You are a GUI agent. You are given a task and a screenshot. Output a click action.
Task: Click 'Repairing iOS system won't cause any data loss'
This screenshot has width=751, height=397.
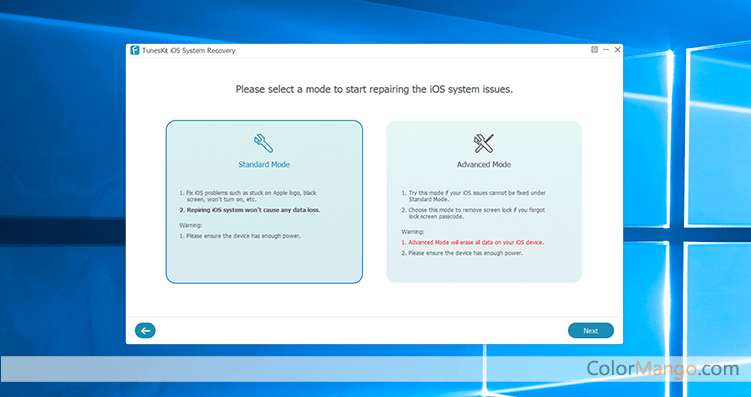point(250,210)
